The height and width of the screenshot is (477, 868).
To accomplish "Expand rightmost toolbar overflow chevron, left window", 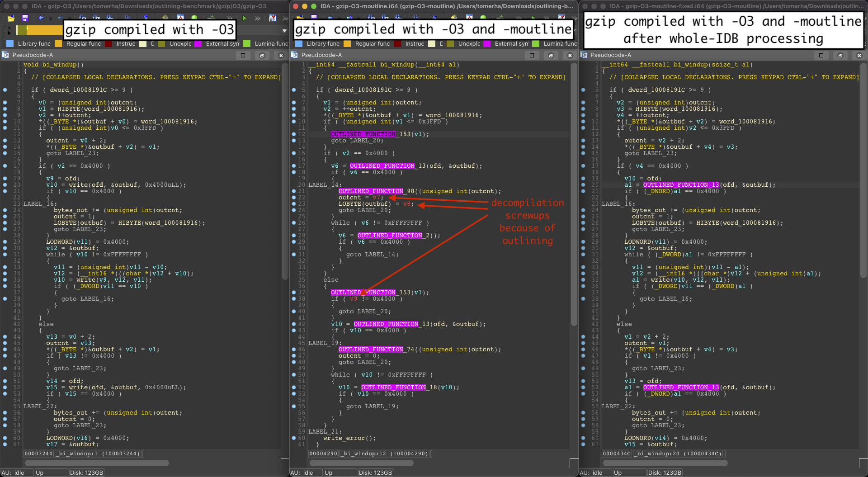I will pos(285,19).
